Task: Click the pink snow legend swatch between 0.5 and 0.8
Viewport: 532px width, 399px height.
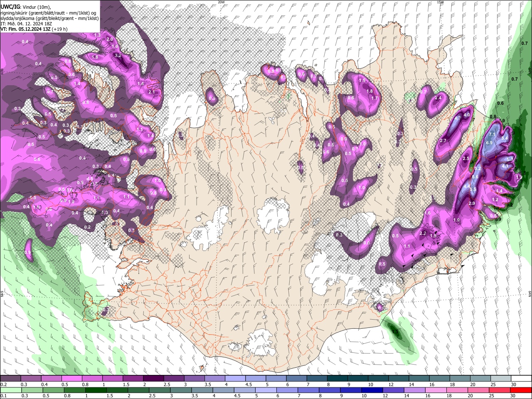Action: click(x=71, y=379)
